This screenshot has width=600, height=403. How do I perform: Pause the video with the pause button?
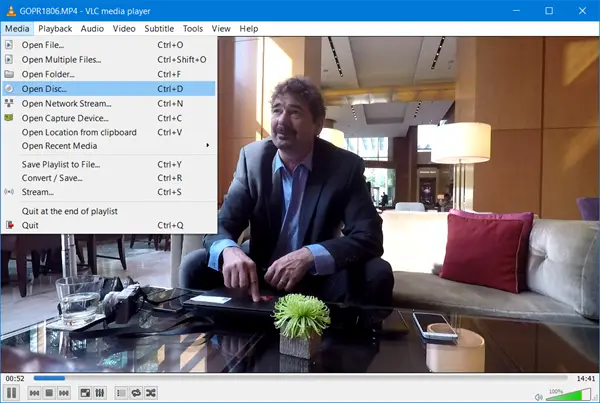pyautogui.click(x=12, y=393)
